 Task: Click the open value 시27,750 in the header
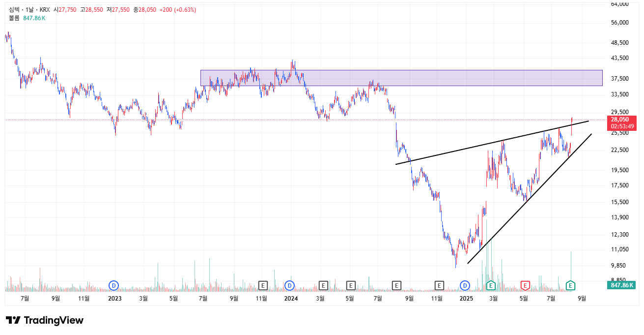point(65,10)
